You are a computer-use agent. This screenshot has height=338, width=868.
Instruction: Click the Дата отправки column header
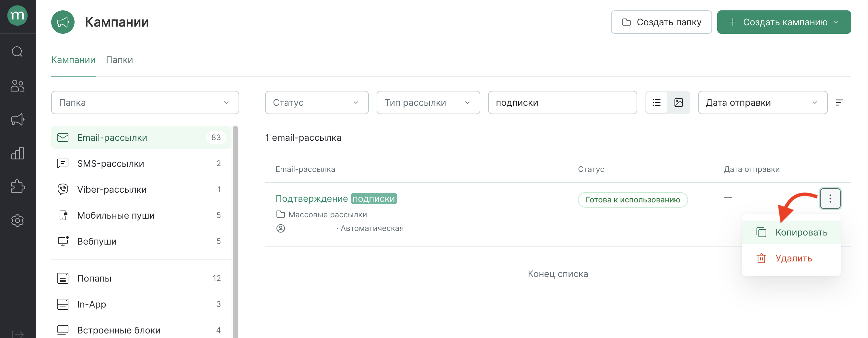coord(751,169)
